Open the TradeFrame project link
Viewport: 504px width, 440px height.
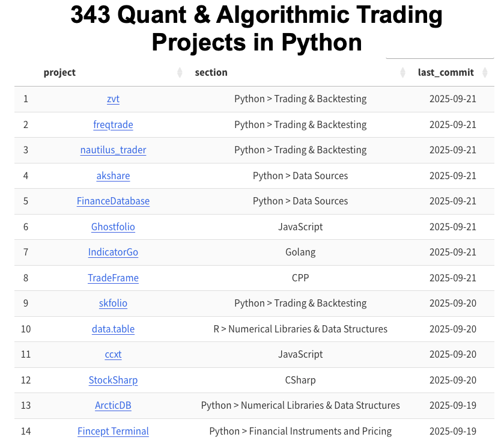click(113, 278)
